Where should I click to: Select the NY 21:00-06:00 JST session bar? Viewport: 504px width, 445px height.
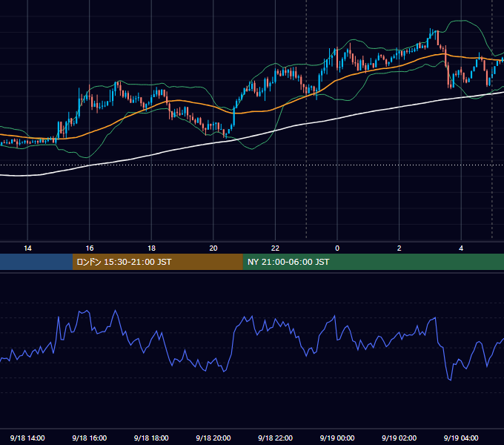pyautogui.click(x=373, y=262)
